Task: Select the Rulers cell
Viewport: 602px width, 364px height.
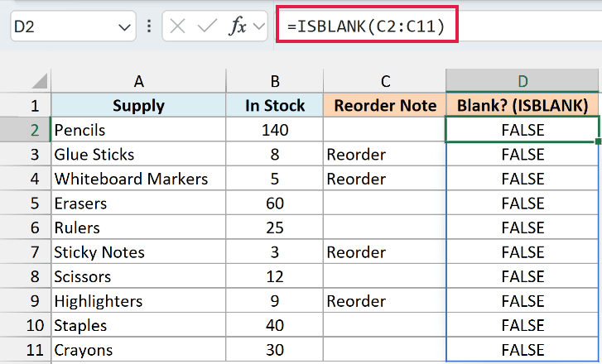Action: (x=138, y=227)
